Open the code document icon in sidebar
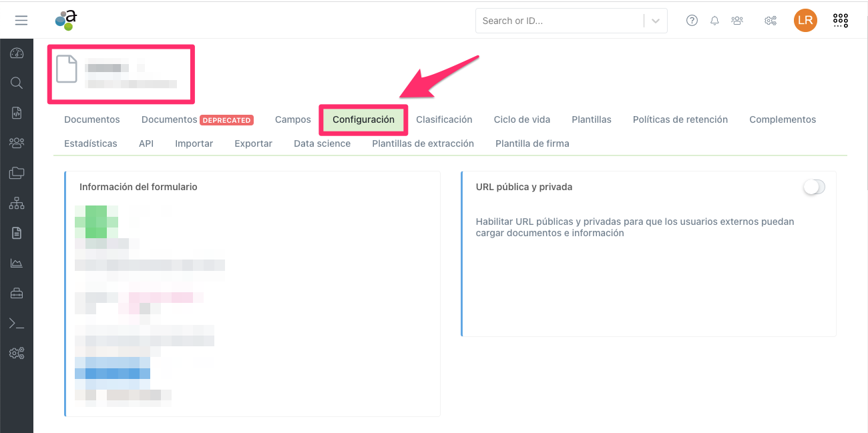The image size is (868, 433). click(x=16, y=113)
